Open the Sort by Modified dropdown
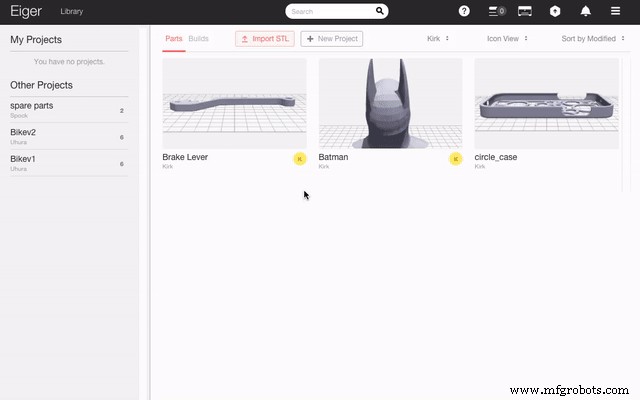This screenshot has height=400, width=640. point(593,38)
